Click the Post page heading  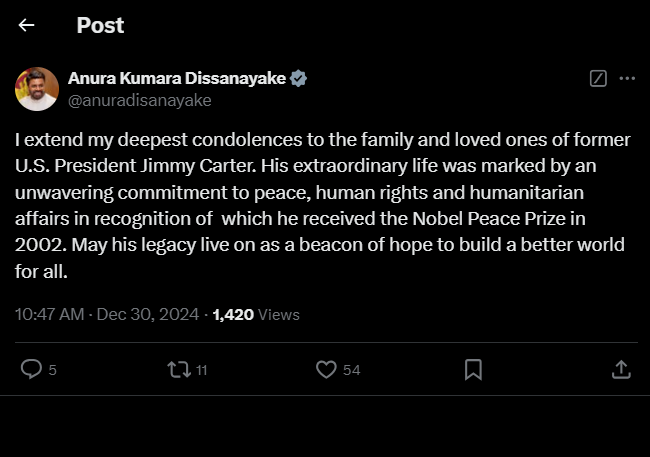[x=100, y=26]
